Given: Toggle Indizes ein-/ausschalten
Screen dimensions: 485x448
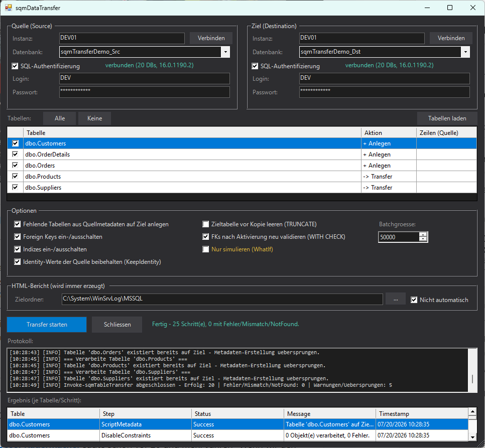Looking at the screenshot, I should (17, 249).
